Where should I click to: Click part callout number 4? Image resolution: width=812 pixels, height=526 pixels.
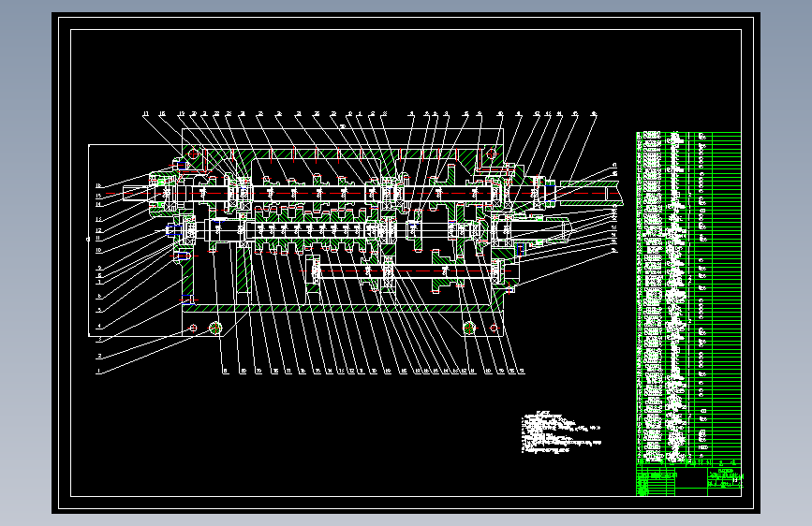[x=99, y=326]
